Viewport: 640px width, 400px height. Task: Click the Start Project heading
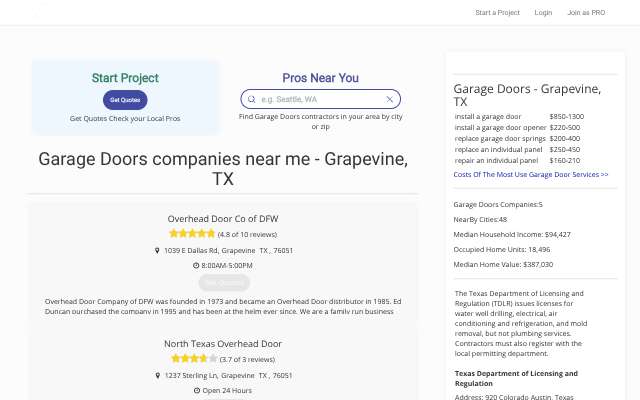pyautogui.click(x=125, y=78)
